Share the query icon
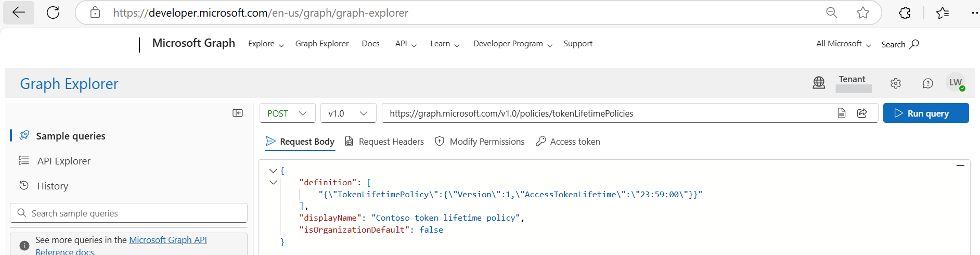 point(862,113)
